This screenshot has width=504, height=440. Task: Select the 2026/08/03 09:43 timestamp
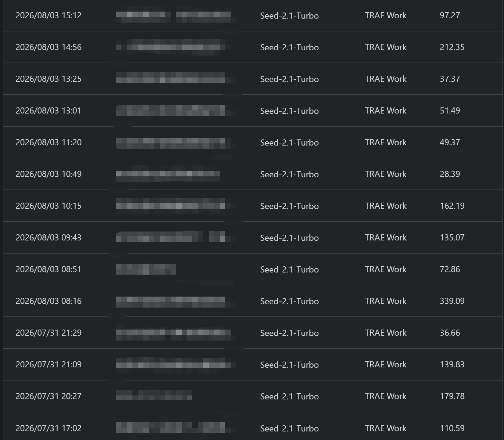49,238
